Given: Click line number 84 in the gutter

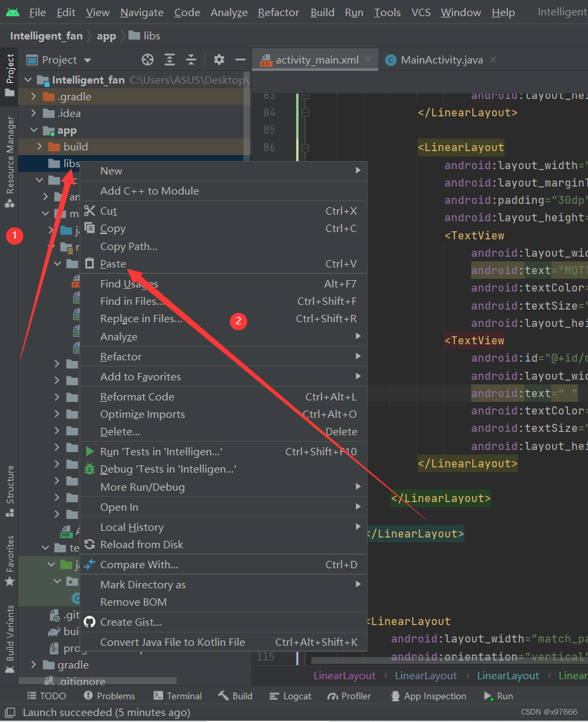Looking at the screenshot, I should point(269,113).
